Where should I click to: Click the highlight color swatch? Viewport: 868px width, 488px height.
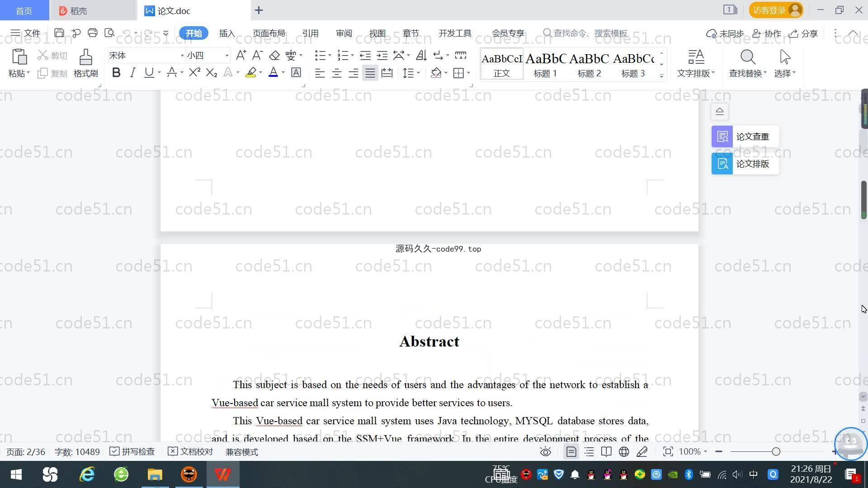pyautogui.click(x=251, y=73)
